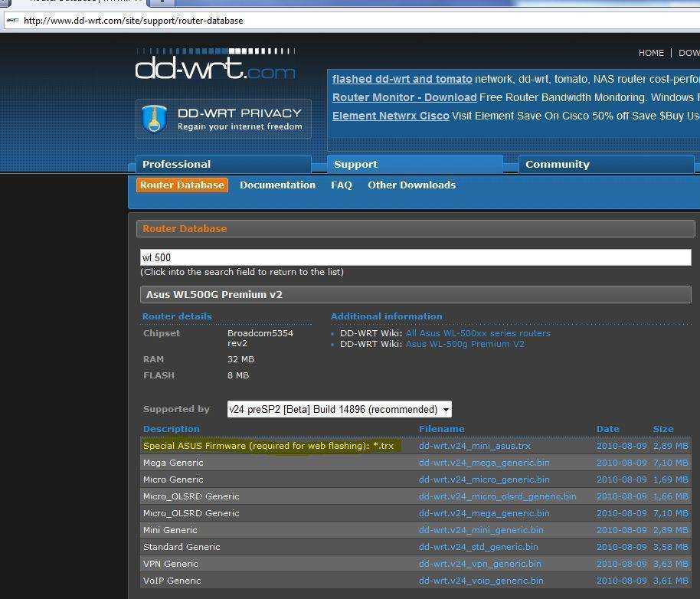
Task: Click the '3,63 MB' size value
Action: point(671,564)
